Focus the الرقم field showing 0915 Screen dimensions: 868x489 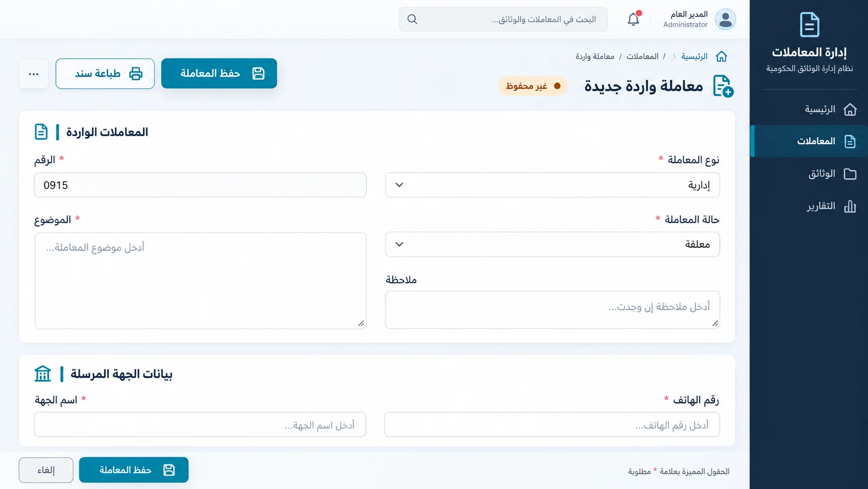point(200,185)
